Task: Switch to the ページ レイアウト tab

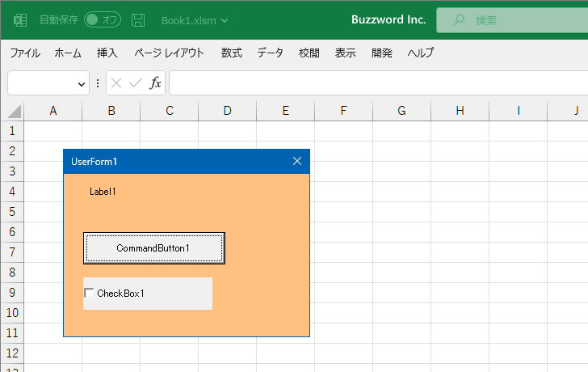Action: coord(169,53)
